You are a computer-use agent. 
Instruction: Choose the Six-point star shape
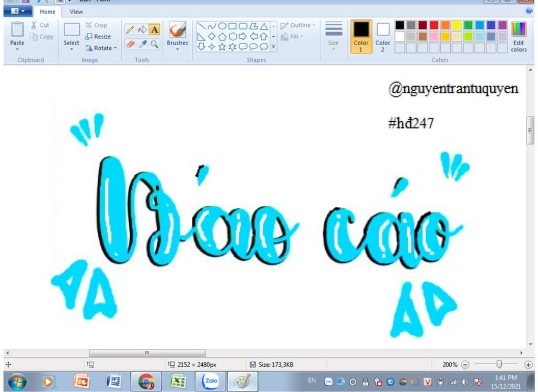point(233,47)
